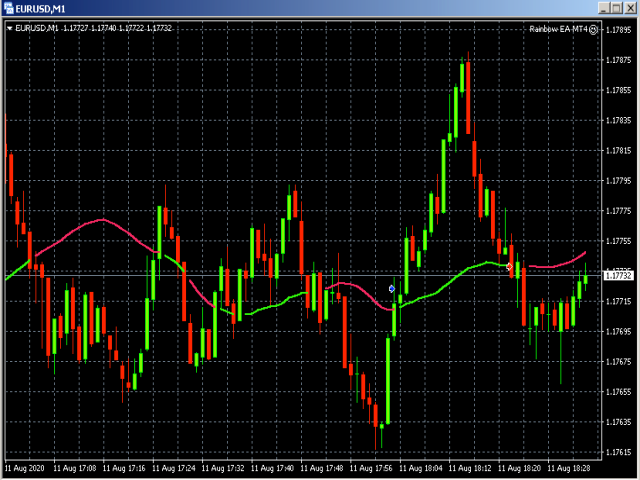
Task: Click the 1.17635 price scale value
Action: pos(618,422)
